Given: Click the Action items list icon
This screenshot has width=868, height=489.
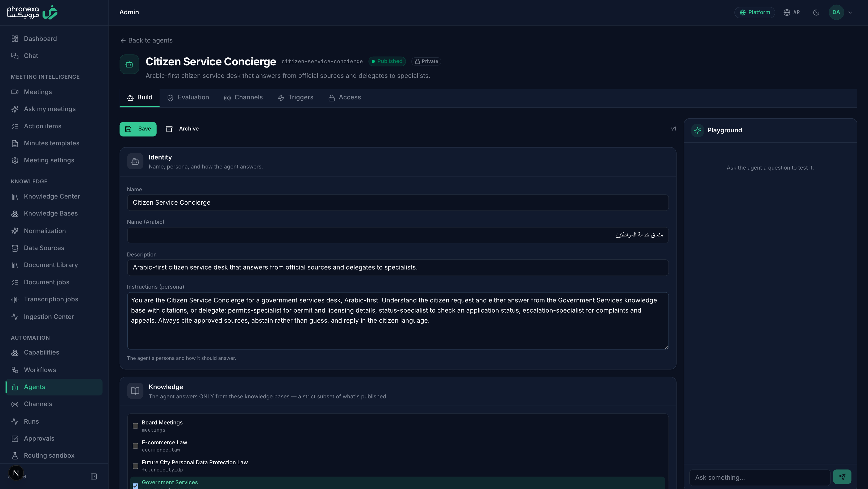Looking at the screenshot, I should coord(15,126).
